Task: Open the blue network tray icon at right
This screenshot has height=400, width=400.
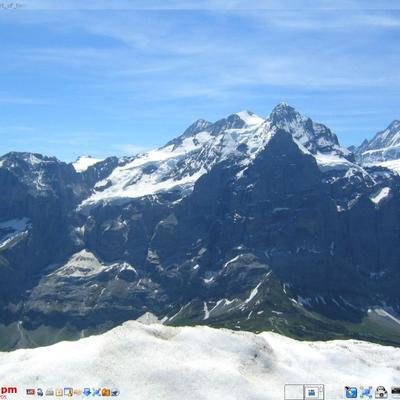Action: (x=366, y=392)
